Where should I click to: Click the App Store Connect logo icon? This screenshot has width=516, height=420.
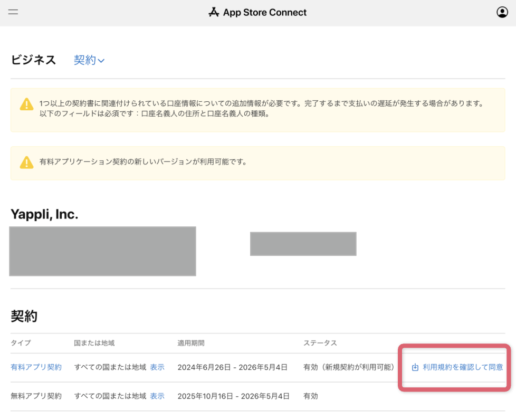tap(214, 12)
